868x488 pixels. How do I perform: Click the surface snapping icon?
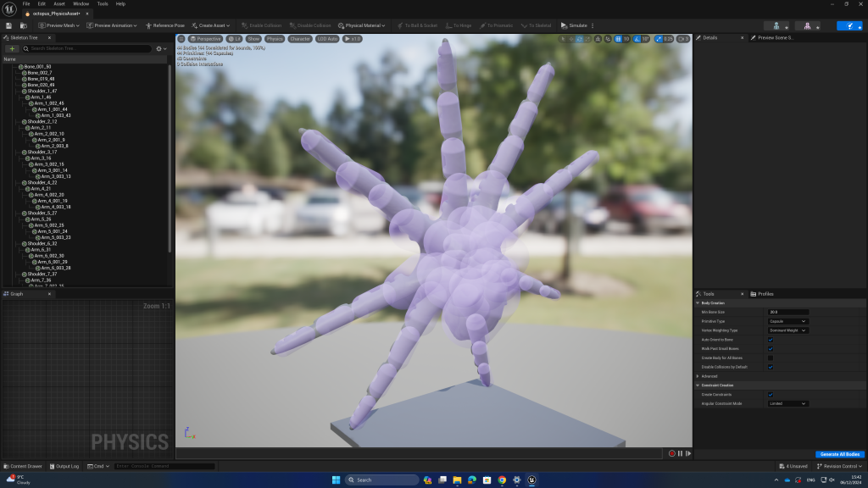click(608, 39)
